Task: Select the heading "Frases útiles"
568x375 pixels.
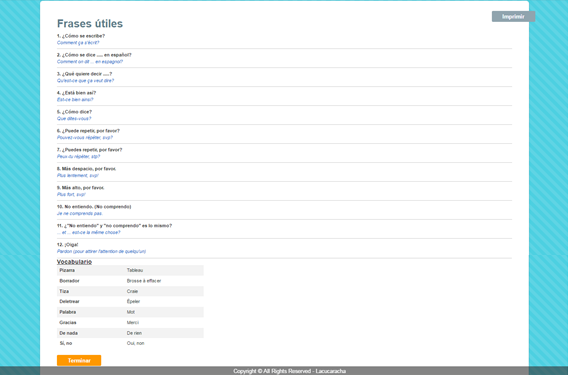Action: click(x=90, y=24)
